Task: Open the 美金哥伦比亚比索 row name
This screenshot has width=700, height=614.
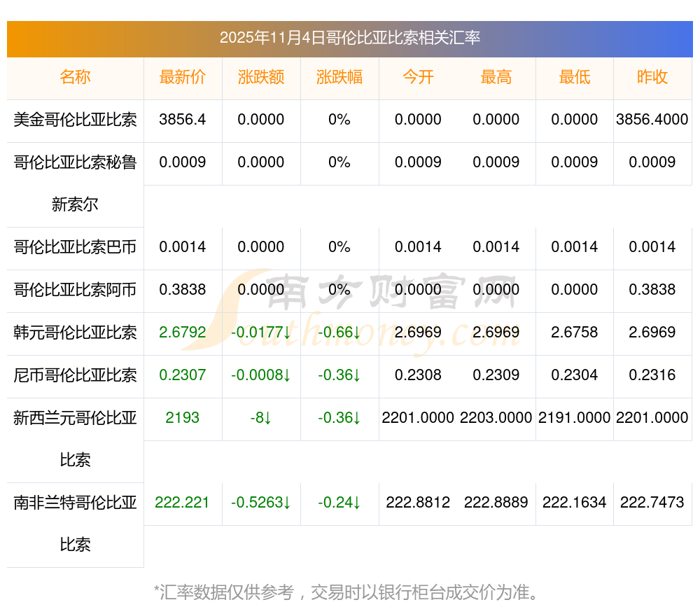Action: pos(75,120)
